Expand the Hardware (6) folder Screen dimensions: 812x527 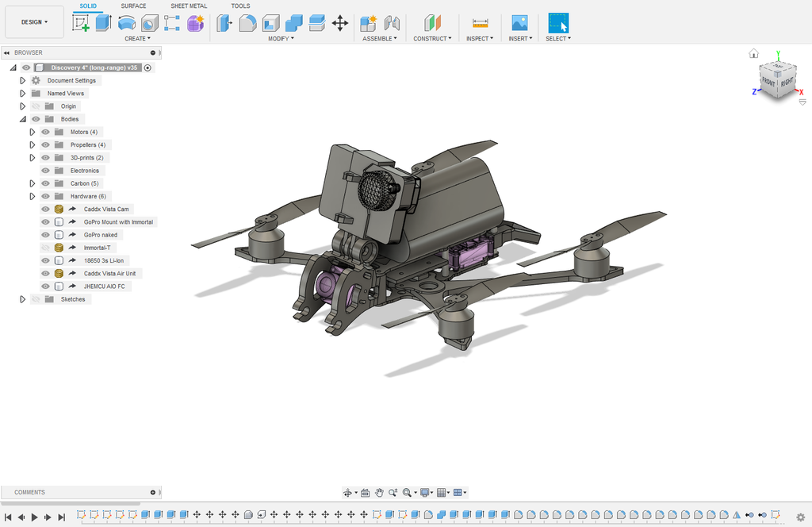(32, 196)
